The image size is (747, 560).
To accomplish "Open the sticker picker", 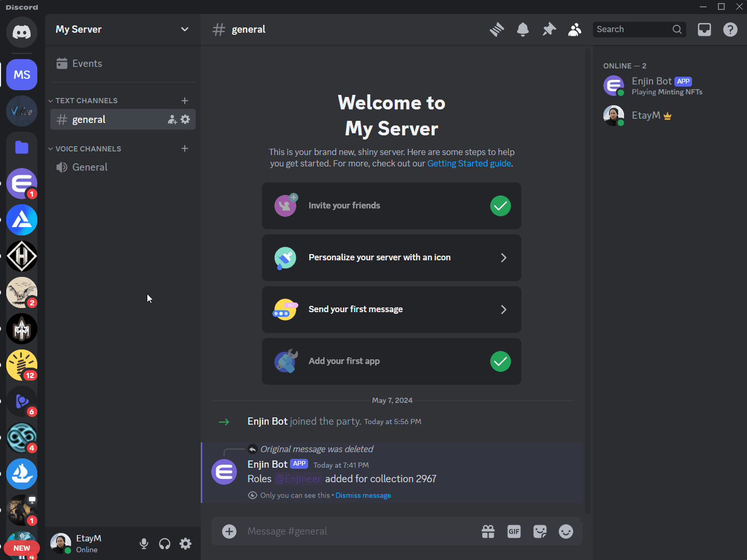I will click(540, 531).
